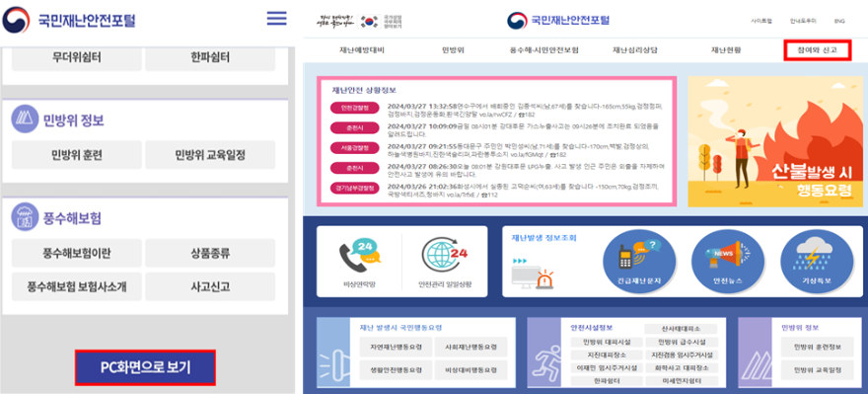The width and height of the screenshot is (868, 394).
Task: Click the 화학사고 대피장소 button
Action: pos(681,368)
